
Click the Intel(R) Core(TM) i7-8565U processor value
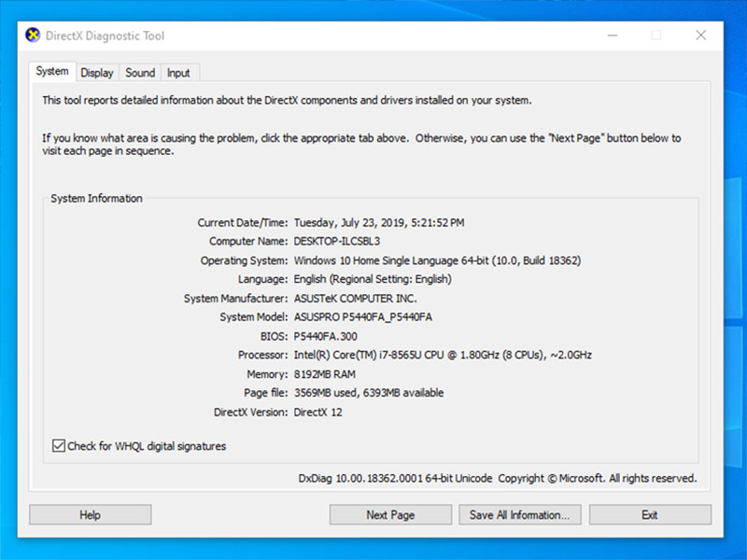tap(443, 356)
